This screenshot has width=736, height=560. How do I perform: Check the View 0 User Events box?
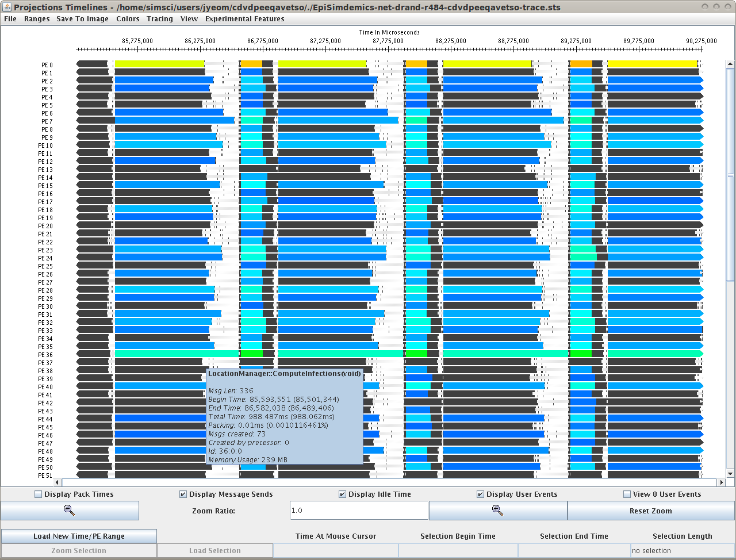click(627, 494)
